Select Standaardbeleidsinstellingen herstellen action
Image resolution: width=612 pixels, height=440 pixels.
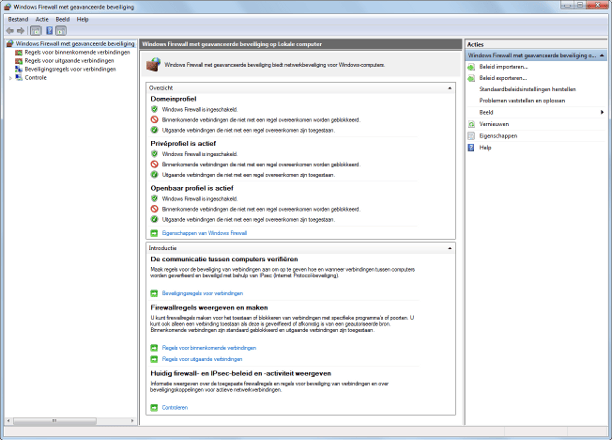pyautogui.click(x=528, y=89)
